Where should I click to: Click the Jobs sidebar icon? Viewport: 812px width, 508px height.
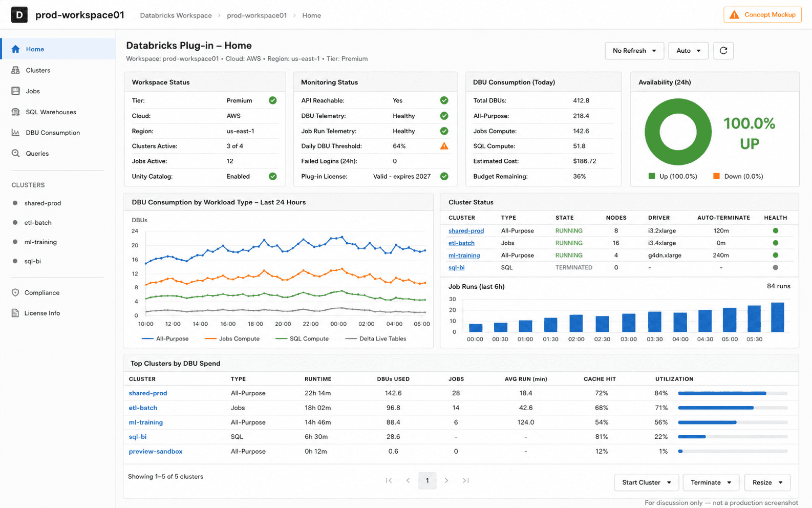tap(15, 91)
